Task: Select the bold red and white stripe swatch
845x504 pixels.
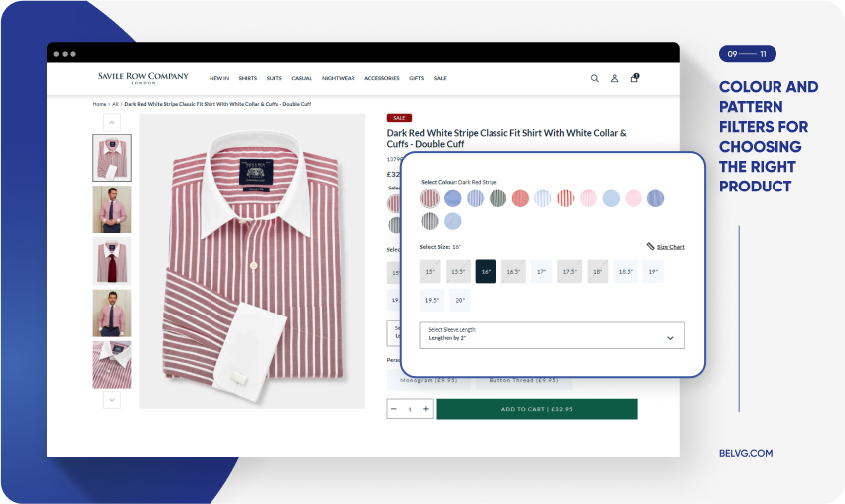Action: (566, 198)
